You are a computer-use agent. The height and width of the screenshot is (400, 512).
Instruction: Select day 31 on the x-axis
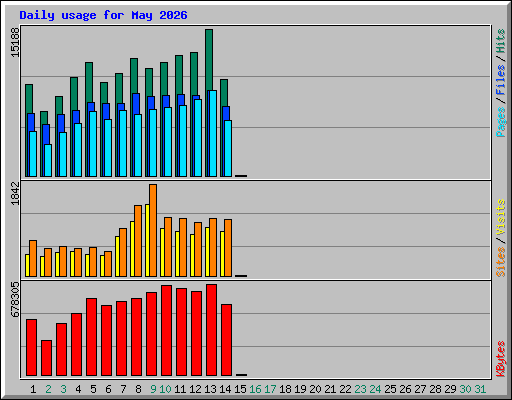pyautogui.click(x=480, y=389)
